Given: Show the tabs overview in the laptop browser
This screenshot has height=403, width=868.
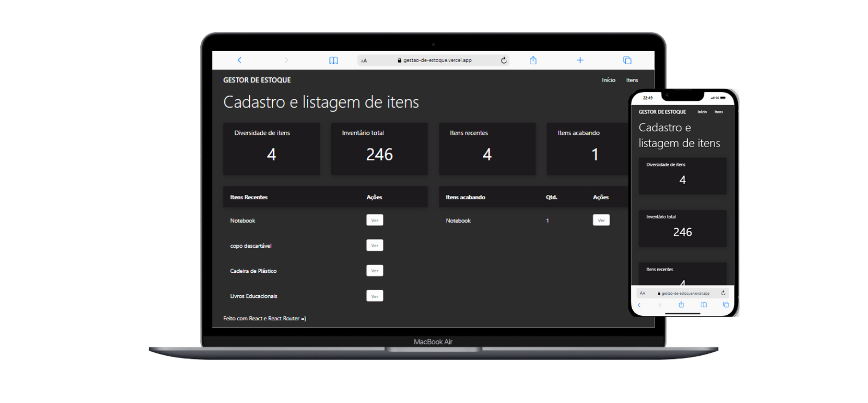Looking at the screenshot, I should click(x=627, y=60).
